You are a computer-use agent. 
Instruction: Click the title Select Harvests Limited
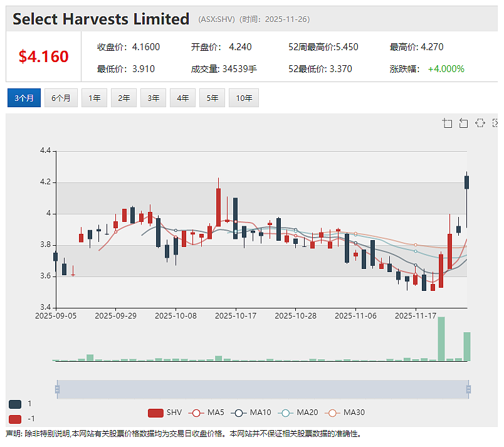(x=101, y=19)
